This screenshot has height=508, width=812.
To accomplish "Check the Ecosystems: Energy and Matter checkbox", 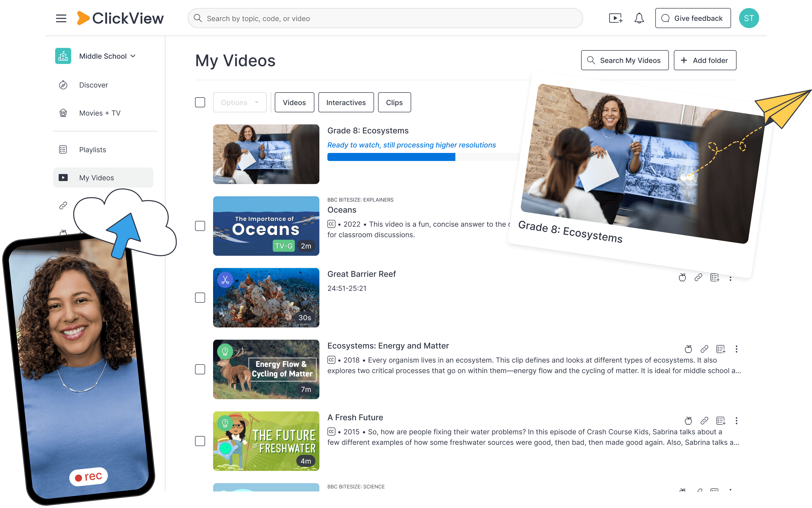I will tap(200, 369).
